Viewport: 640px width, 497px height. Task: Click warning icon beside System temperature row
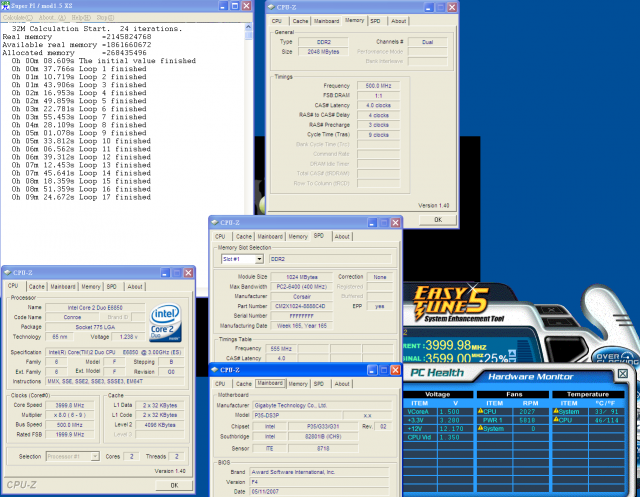556,411
